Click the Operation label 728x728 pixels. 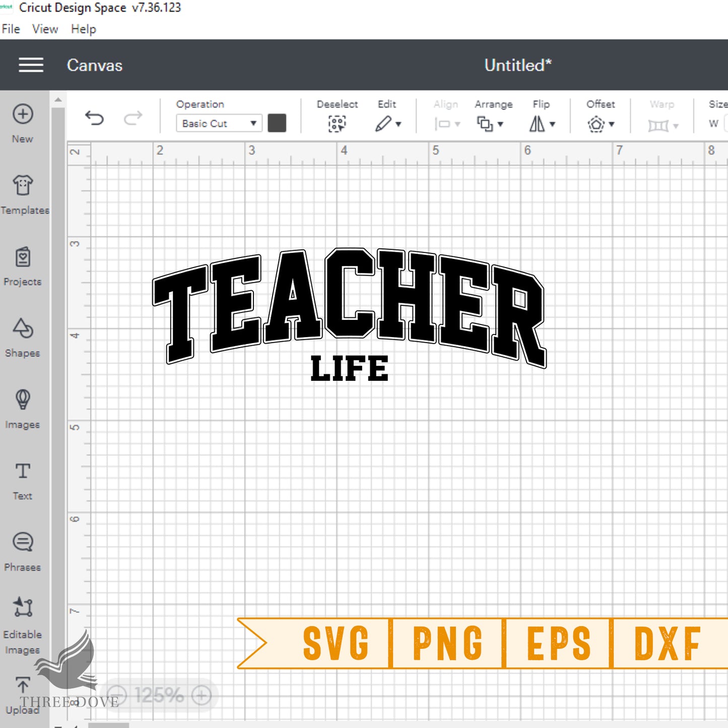200,104
